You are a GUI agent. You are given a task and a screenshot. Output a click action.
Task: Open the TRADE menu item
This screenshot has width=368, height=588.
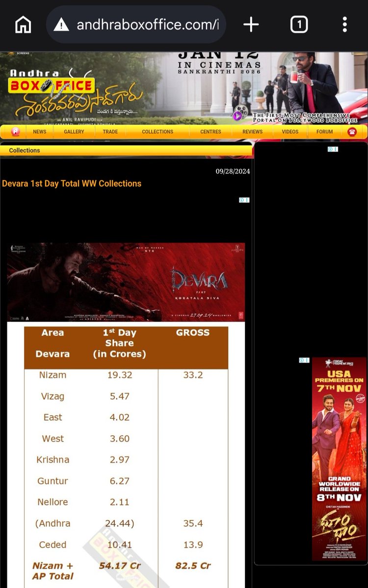click(x=110, y=132)
